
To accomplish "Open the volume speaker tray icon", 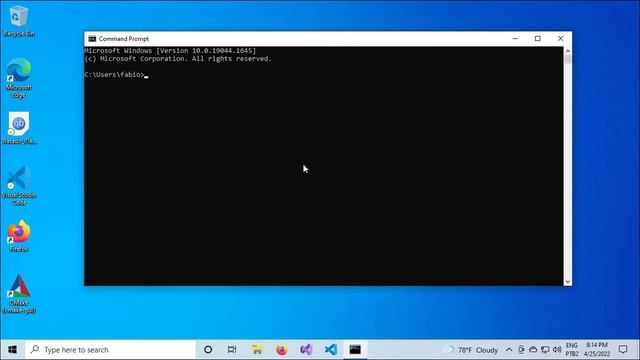I will pos(557,350).
